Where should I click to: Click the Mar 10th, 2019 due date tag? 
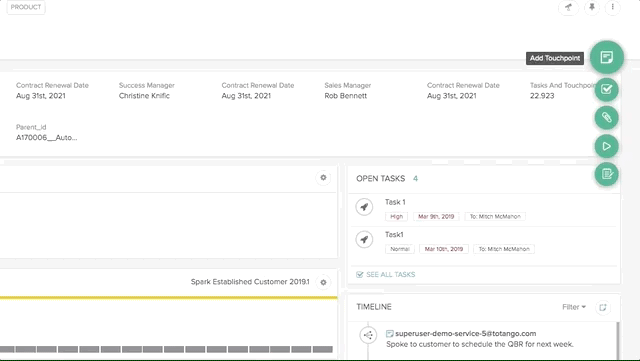444,249
